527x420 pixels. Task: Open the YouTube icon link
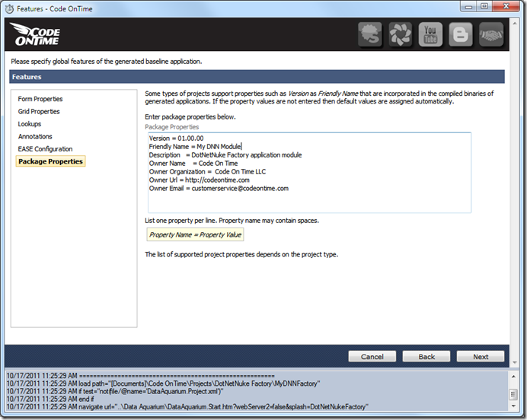430,34
